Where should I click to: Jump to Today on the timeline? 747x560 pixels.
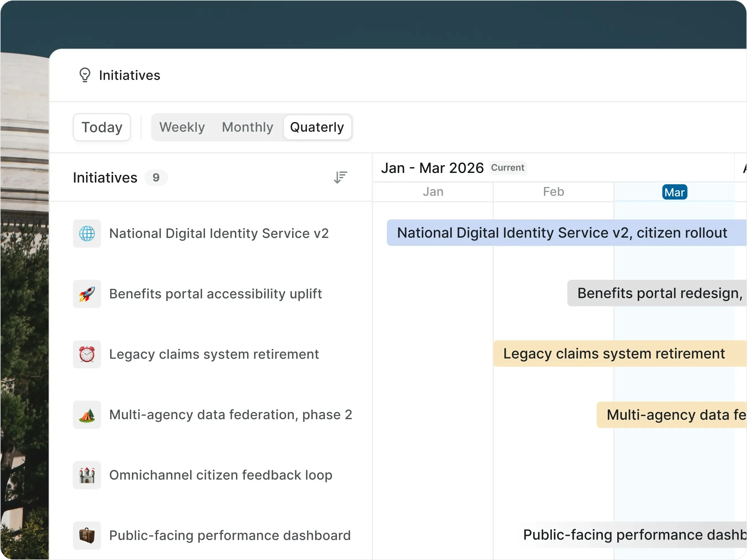coord(102,127)
